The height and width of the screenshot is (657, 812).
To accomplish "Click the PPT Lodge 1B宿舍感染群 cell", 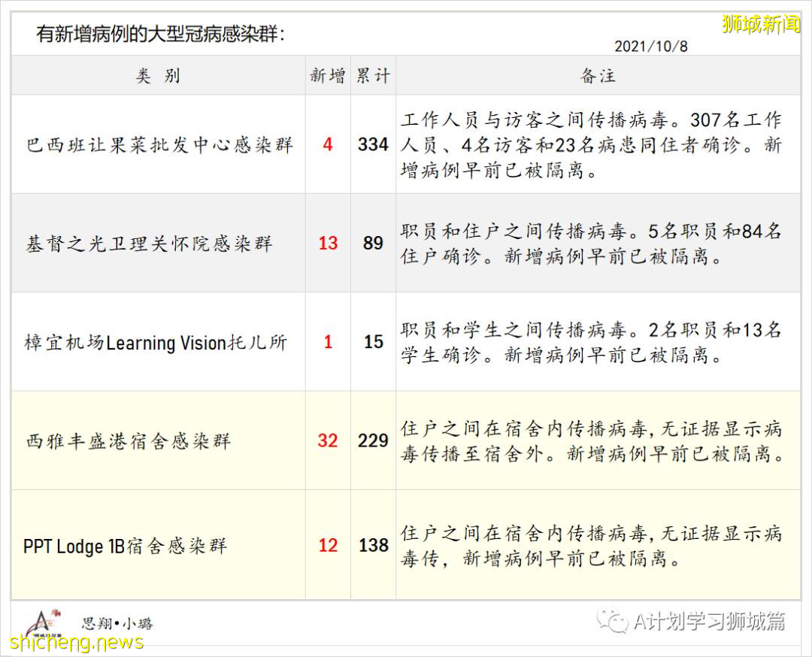I will [125, 546].
